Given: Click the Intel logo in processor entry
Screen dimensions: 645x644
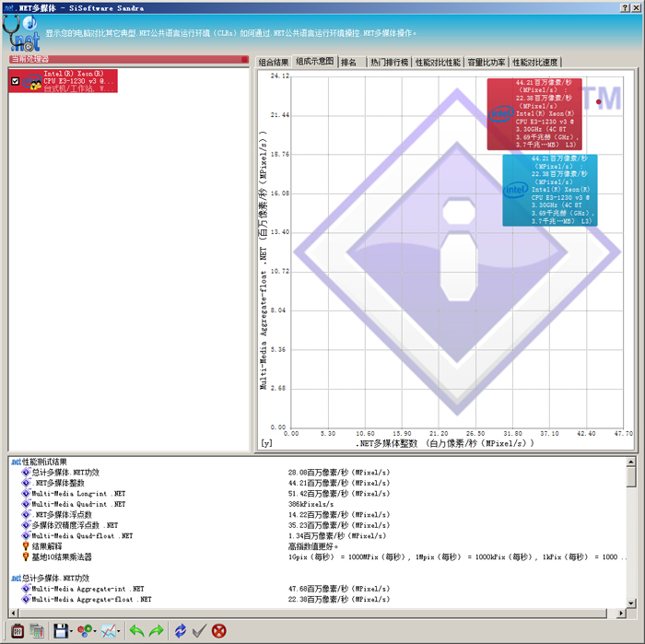Looking at the screenshot, I should click(x=31, y=82).
